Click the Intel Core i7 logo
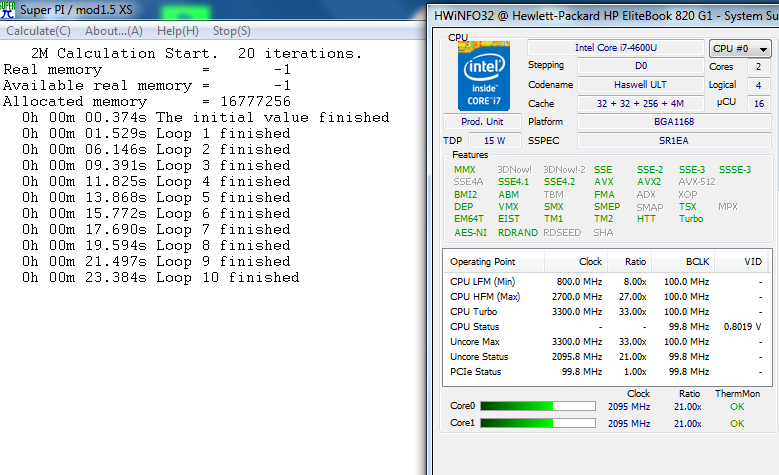779x475 pixels. pos(484,77)
